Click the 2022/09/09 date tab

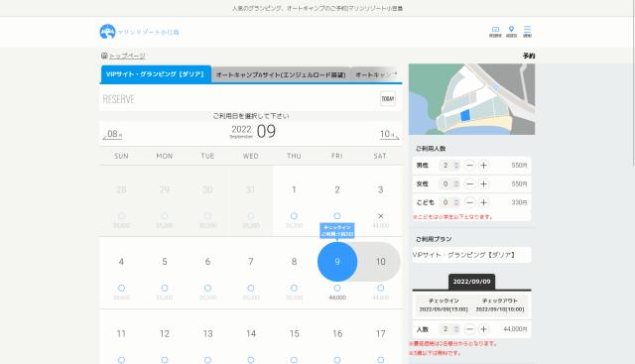tap(472, 282)
